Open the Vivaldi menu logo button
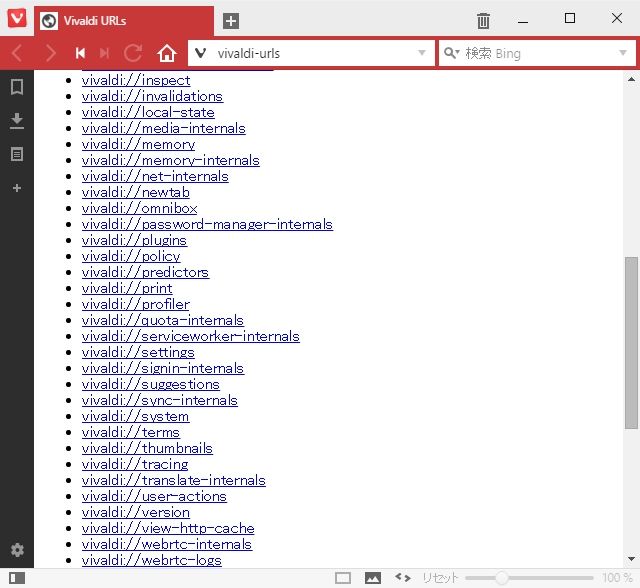640x588 pixels. click(x=17, y=18)
